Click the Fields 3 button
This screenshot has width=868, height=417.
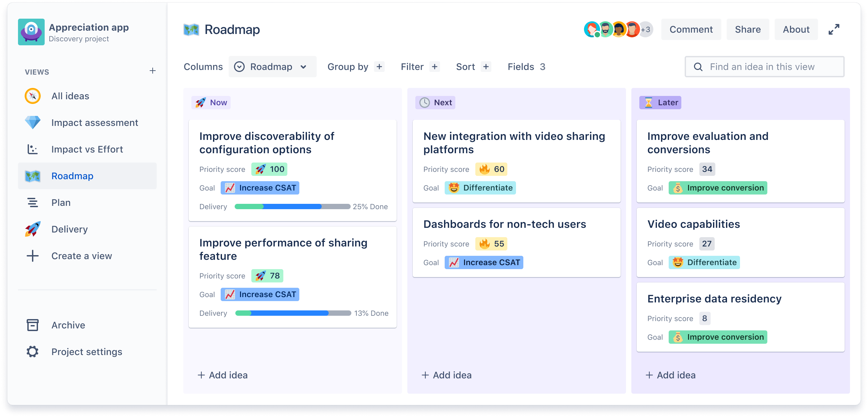tap(526, 66)
